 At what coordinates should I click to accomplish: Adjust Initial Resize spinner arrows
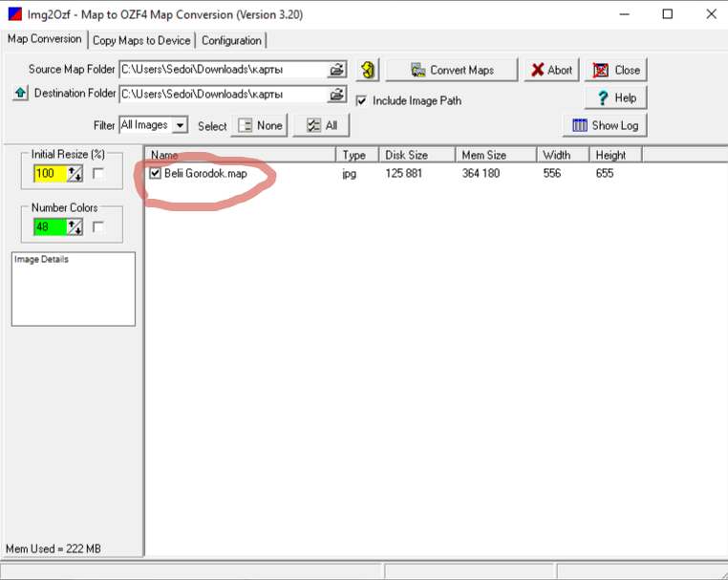pos(75,173)
